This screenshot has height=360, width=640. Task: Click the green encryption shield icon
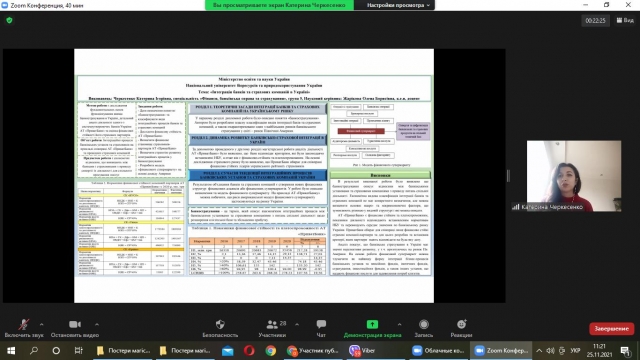click(x=9, y=20)
